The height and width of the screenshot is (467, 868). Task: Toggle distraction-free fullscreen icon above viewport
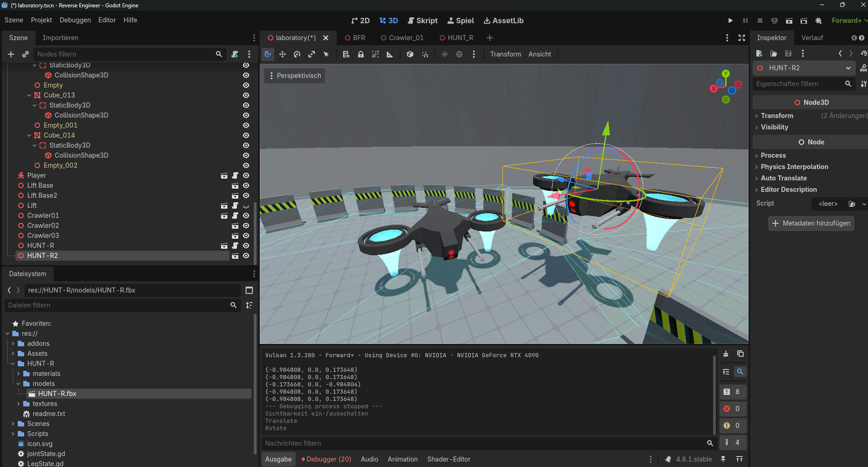pos(742,38)
